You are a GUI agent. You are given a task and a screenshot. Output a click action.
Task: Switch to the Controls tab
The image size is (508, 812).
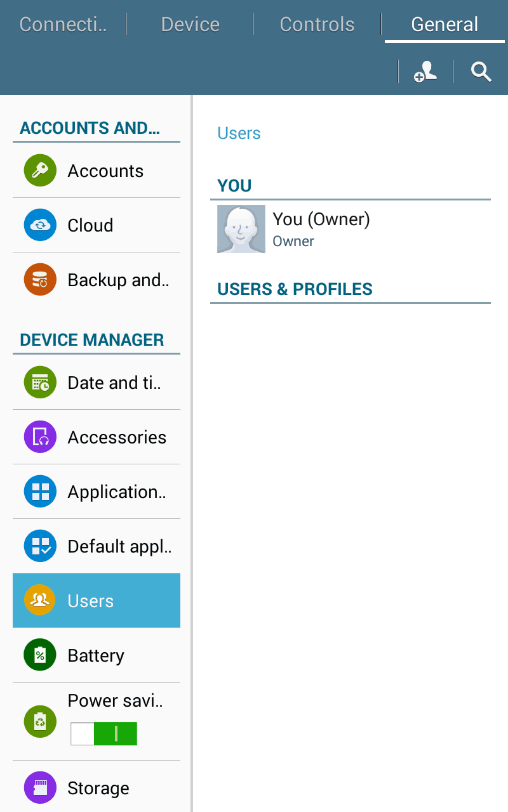pos(317,25)
